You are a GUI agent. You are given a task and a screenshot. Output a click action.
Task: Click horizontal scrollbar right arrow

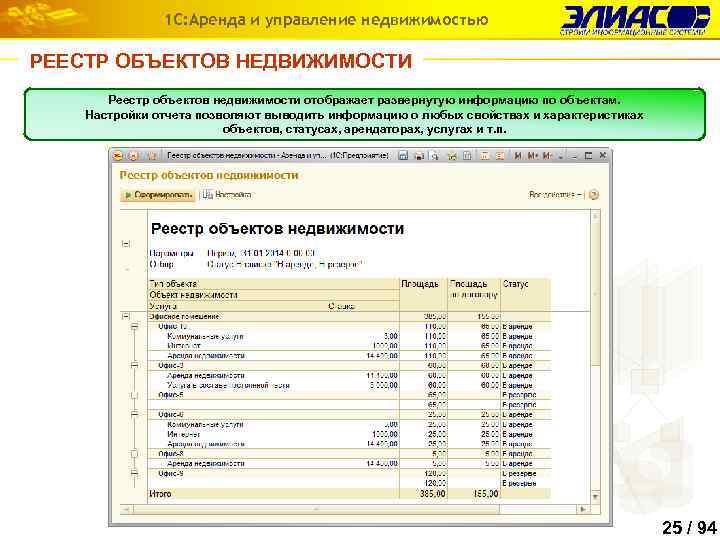pyautogui.click(x=583, y=509)
